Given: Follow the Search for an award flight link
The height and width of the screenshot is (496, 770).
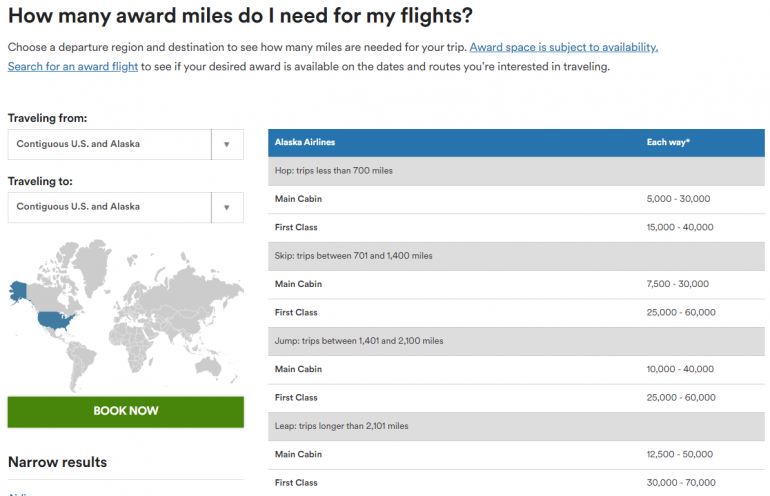Looking at the screenshot, I should coord(70,66).
